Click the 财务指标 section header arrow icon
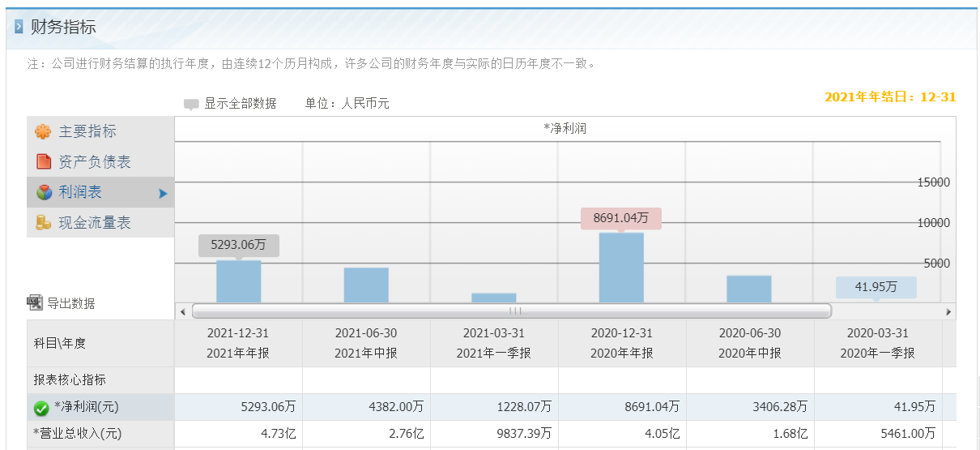The height and width of the screenshot is (450, 980). [x=19, y=27]
